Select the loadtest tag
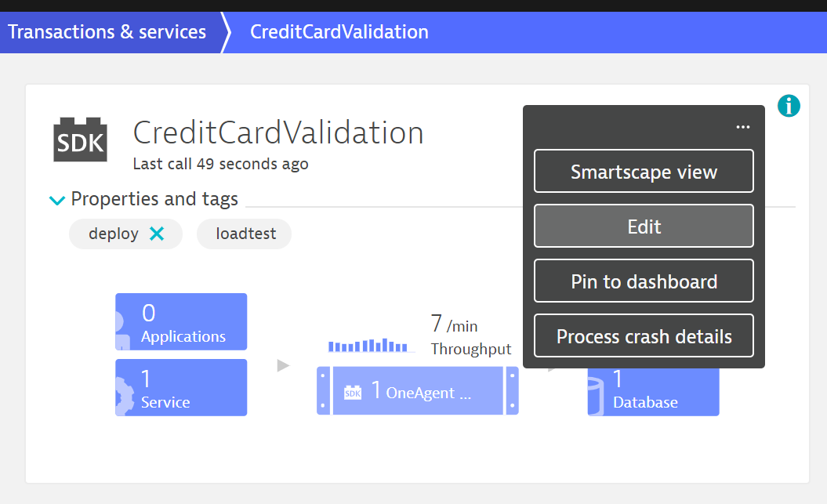Viewport: 827px width, 504px height. pos(245,234)
